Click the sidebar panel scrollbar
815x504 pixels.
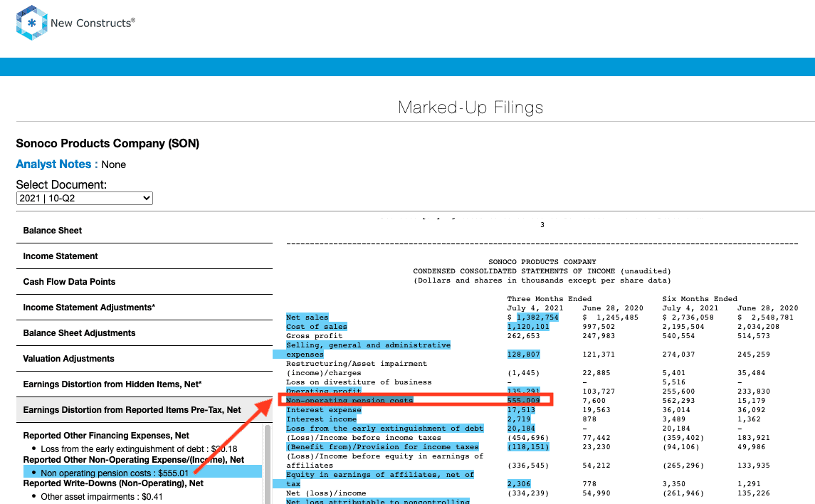click(x=268, y=463)
